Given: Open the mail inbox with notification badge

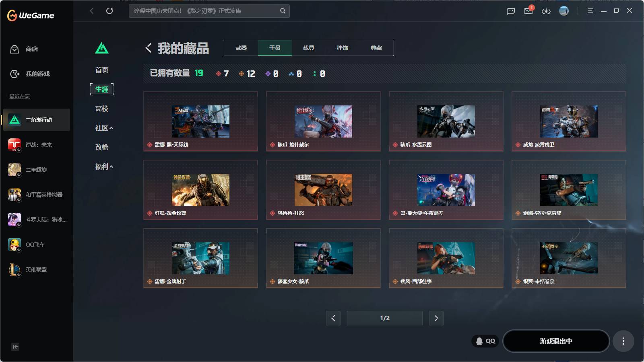Looking at the screenshot, I should click(x=528, y=11).
